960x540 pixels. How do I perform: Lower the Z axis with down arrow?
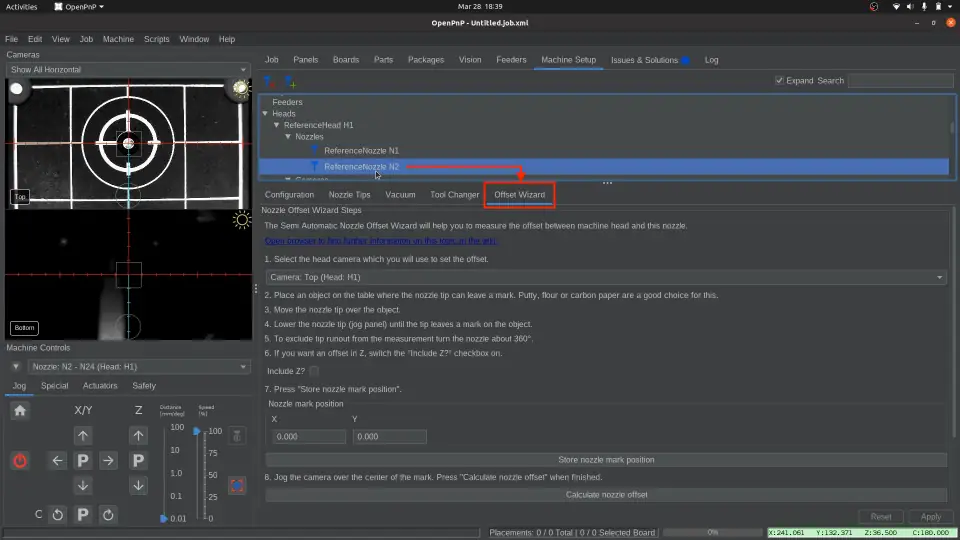(139, 486)
